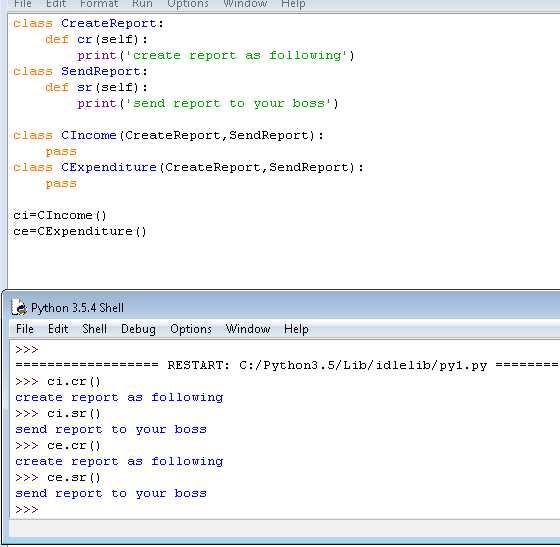Open the Debug menu
Viewport: 560px width, 547px height.
click(x=138, y=329)
